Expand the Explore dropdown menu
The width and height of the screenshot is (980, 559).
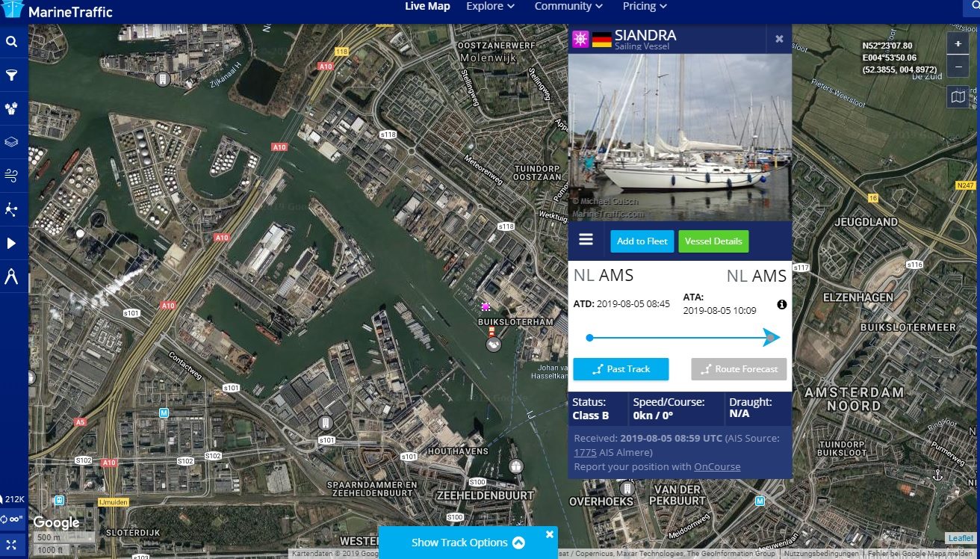pyautogui.click(x=490, y=7)
